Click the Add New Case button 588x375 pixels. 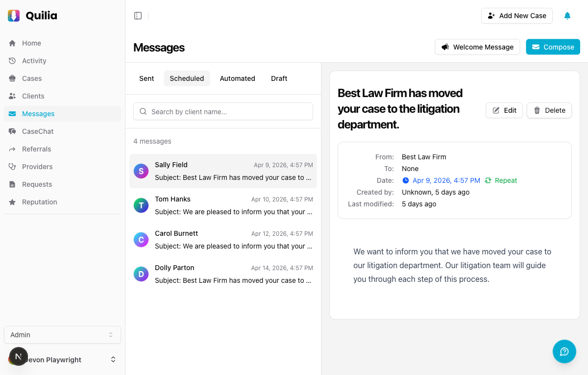516,16
